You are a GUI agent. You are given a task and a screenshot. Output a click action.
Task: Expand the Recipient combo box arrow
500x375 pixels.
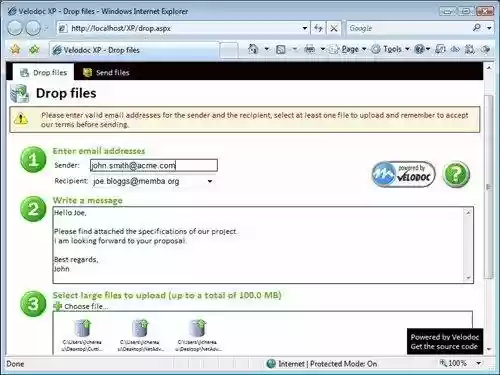[210, 181]
